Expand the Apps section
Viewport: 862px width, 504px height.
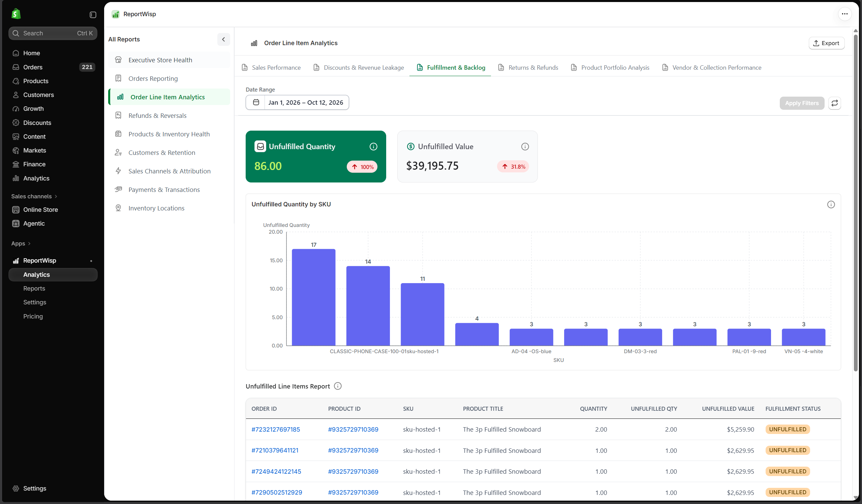(21, 243)
